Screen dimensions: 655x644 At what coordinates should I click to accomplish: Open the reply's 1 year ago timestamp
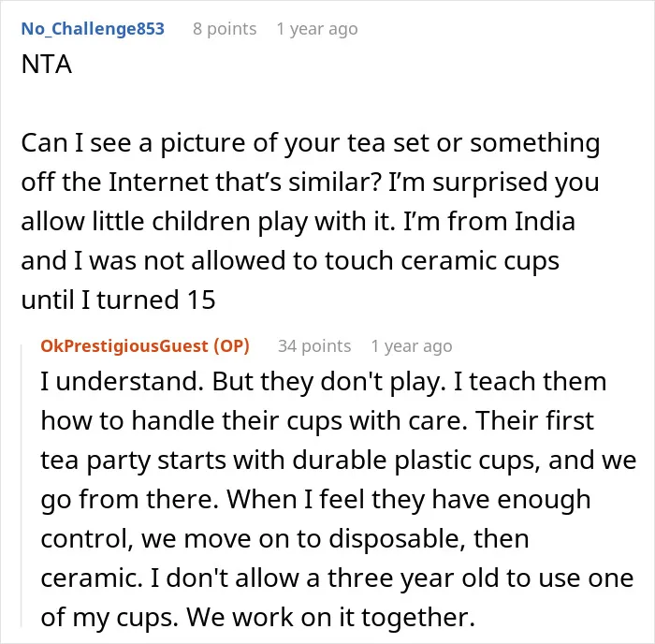(412, 346)
